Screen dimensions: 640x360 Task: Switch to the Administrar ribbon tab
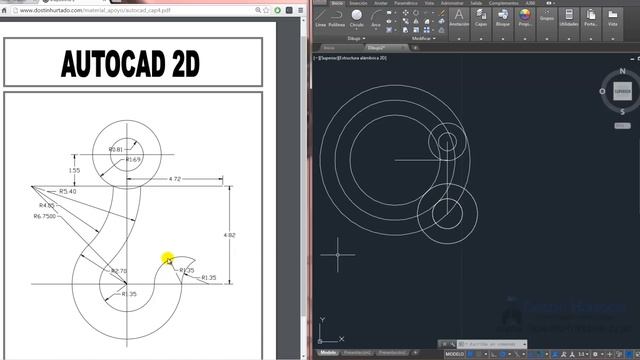(x=451, y=3)
